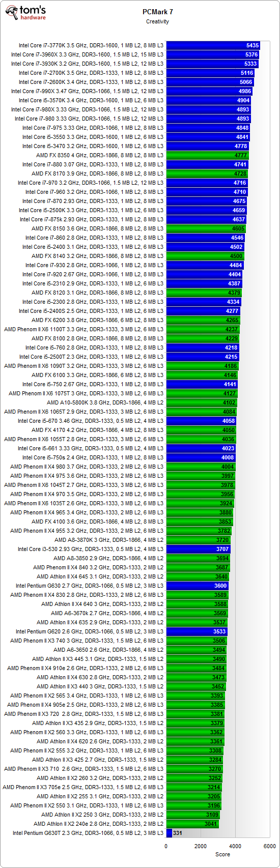The height and width of the screenshot is (868, 280).
Task: Click the AMD FX 6100 3.3 GHz label
Action: (98, 375)
